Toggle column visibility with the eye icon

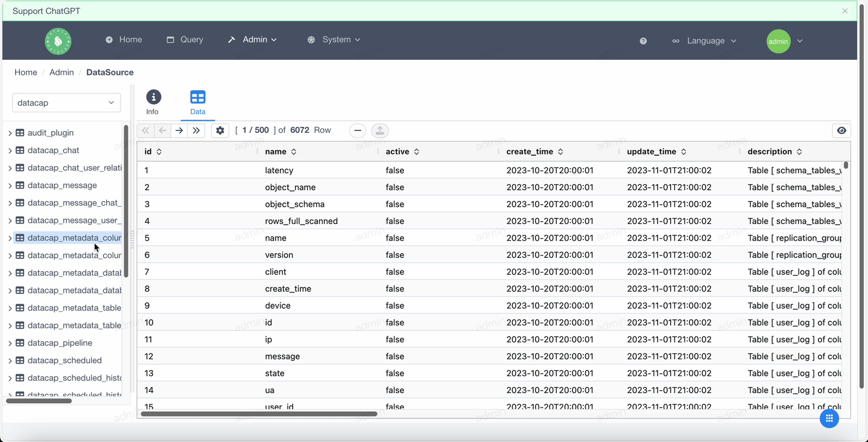[841, 130]
